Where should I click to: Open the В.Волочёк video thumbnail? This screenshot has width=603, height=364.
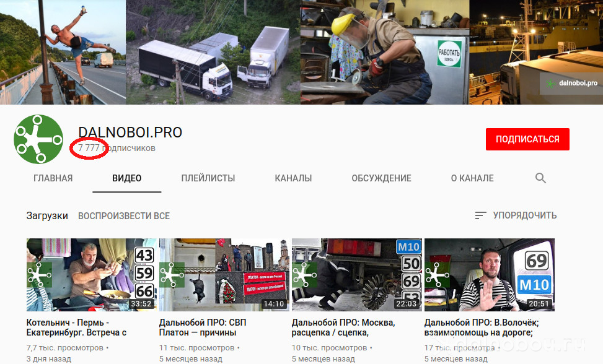pyautogui.click(x=489, y=275)
